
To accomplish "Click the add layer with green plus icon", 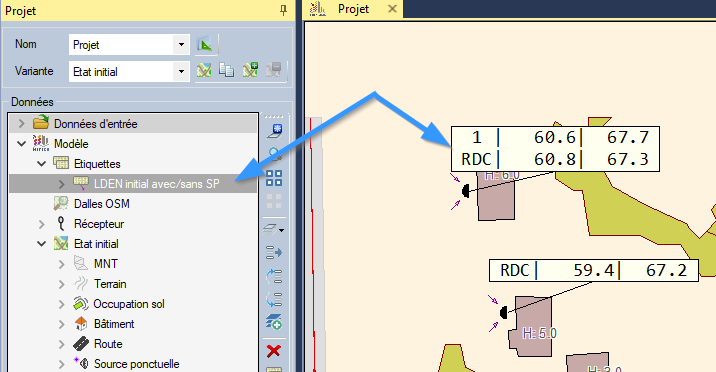I will [x=274, y=322].
